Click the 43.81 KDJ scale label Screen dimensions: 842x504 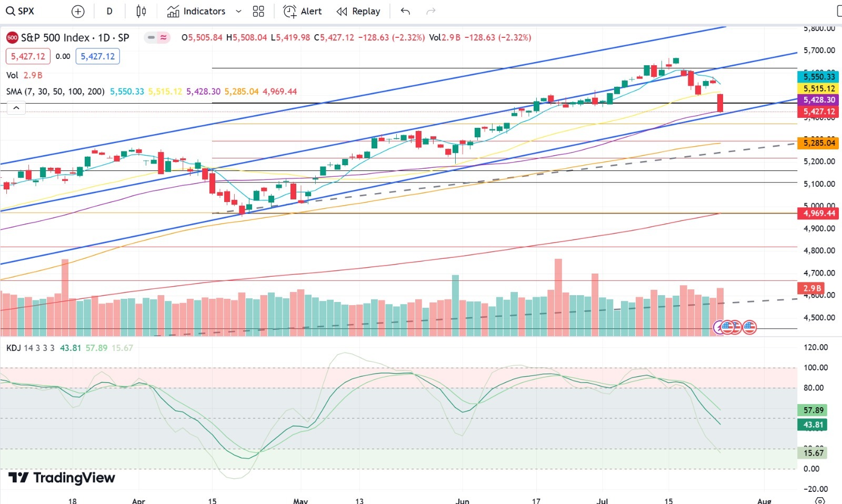point(813,425)
